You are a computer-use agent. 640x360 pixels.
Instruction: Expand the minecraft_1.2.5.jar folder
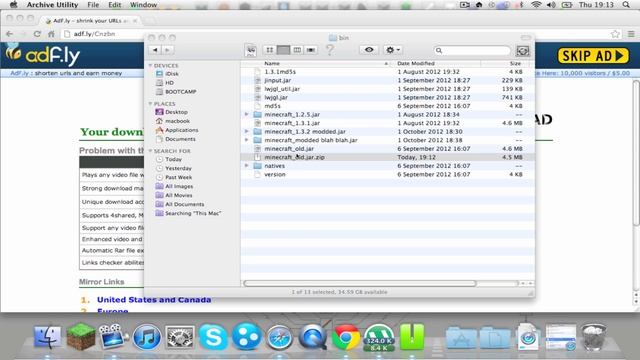point(247,115)
